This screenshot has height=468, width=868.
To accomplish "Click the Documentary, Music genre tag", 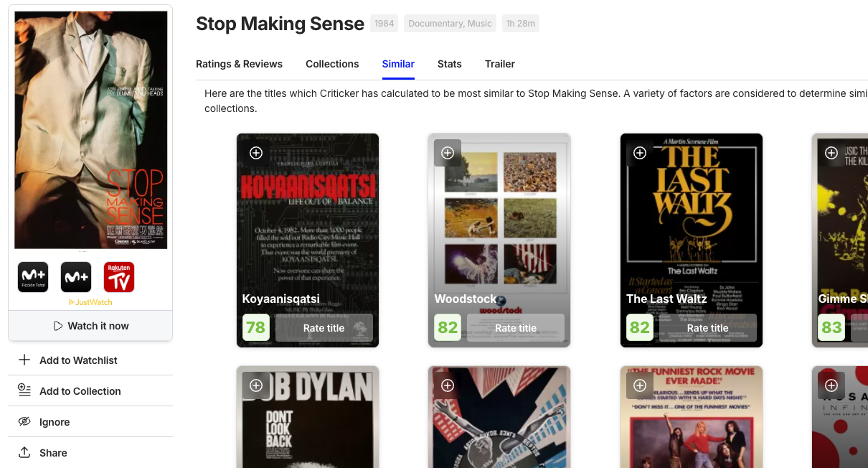I will click(x=450, y=24).
